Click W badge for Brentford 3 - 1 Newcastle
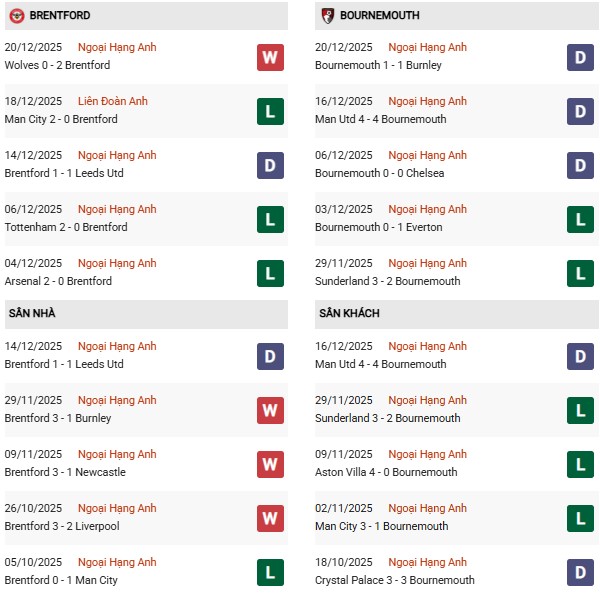This screenshot has width=600, height=593. (270, 464)
